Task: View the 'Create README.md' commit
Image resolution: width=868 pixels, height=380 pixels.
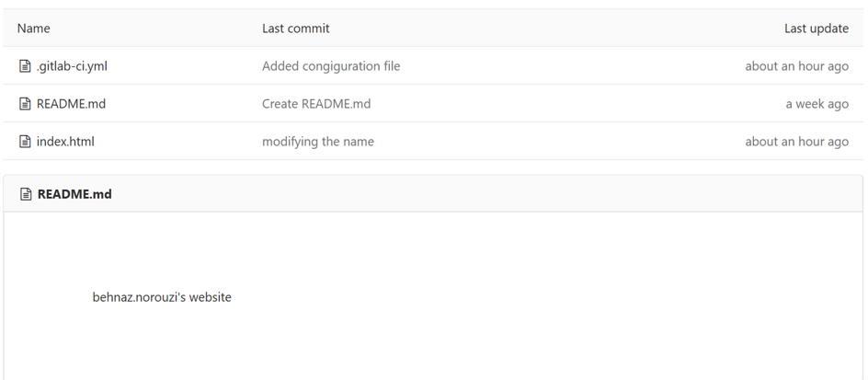Action: point(316,104)
